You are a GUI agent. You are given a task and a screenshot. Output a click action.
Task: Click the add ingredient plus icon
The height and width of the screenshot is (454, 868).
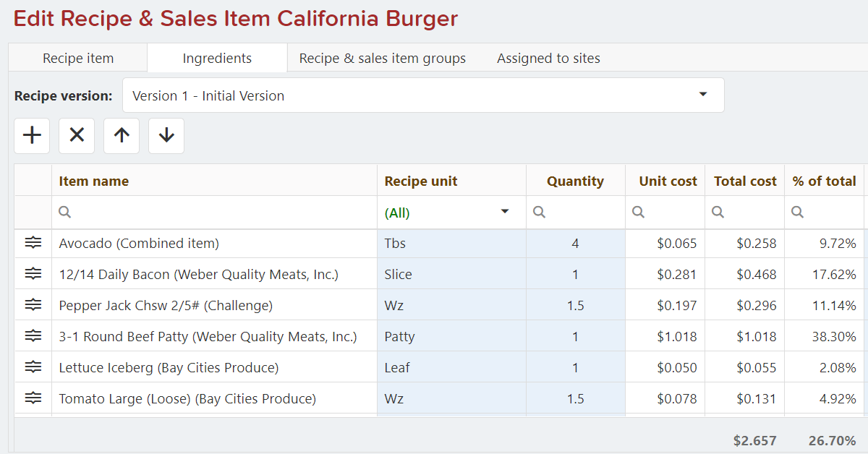pyautogui.click(x=32, y=135)
